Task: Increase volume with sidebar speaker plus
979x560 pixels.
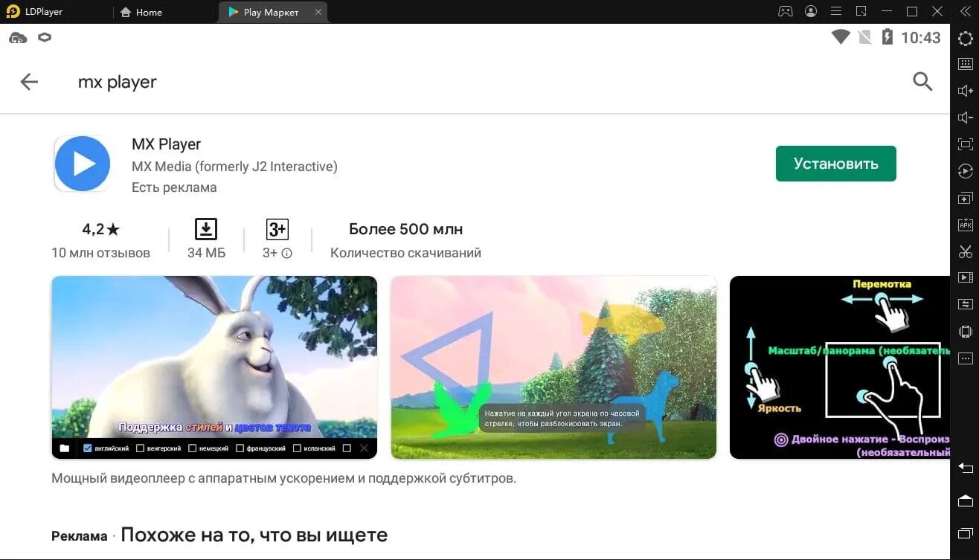Action: (x=965, y=91)
